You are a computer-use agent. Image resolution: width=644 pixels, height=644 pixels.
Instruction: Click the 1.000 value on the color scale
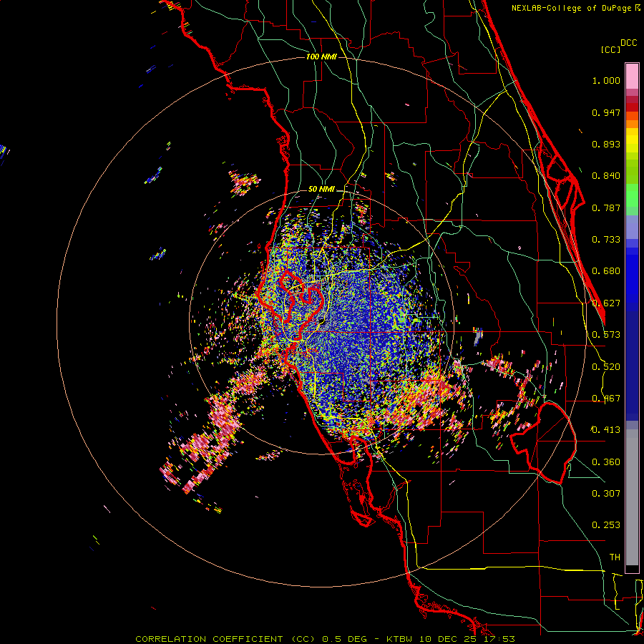pyautogui.click(x=606, y=80)
